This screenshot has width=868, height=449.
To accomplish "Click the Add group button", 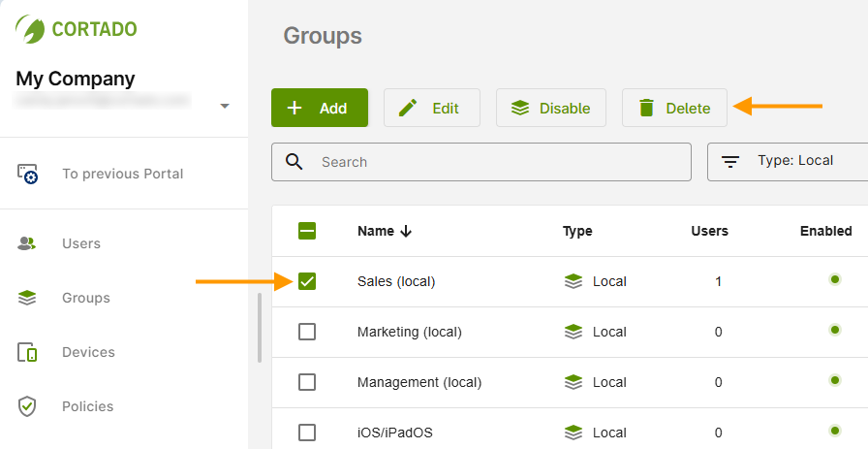I will click(x=320, y=108).
